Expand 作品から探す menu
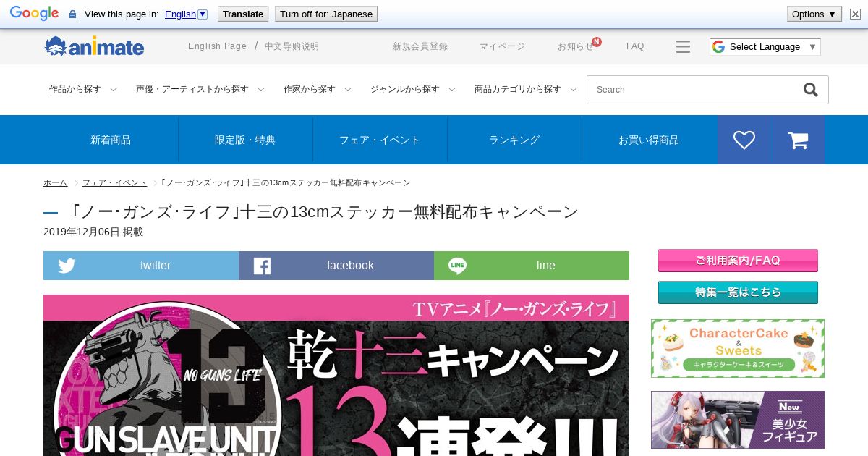The width and height of the screenshot is (868, 456). click(x=82, y=90)
